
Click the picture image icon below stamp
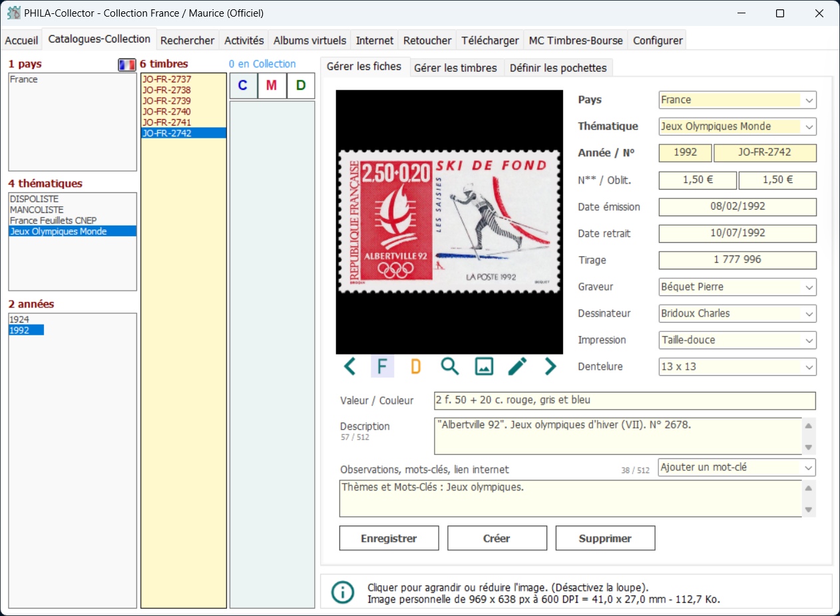[484, 366]
